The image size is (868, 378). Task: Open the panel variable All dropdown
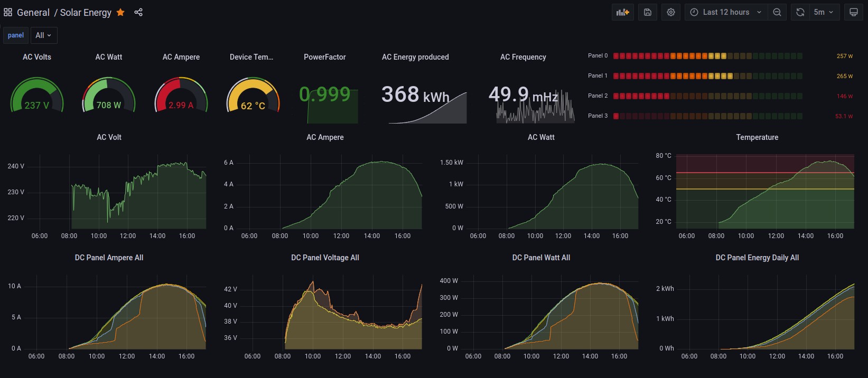(43, 35)
